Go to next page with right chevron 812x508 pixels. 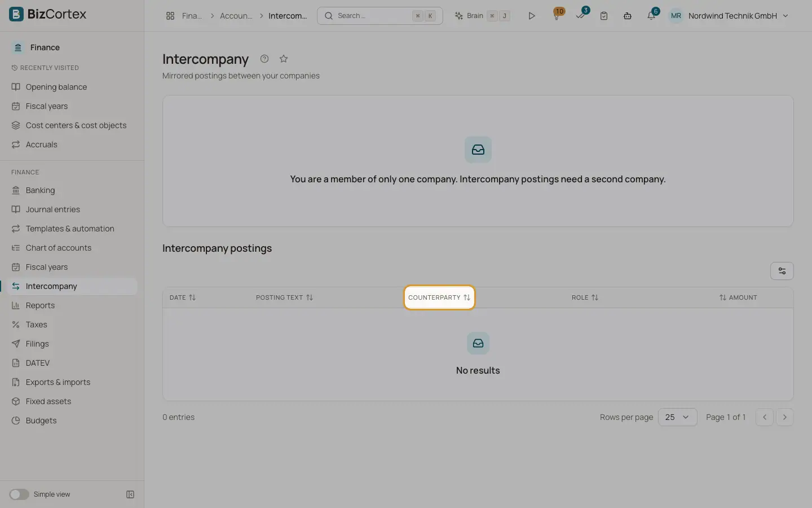tap(785, 417)
